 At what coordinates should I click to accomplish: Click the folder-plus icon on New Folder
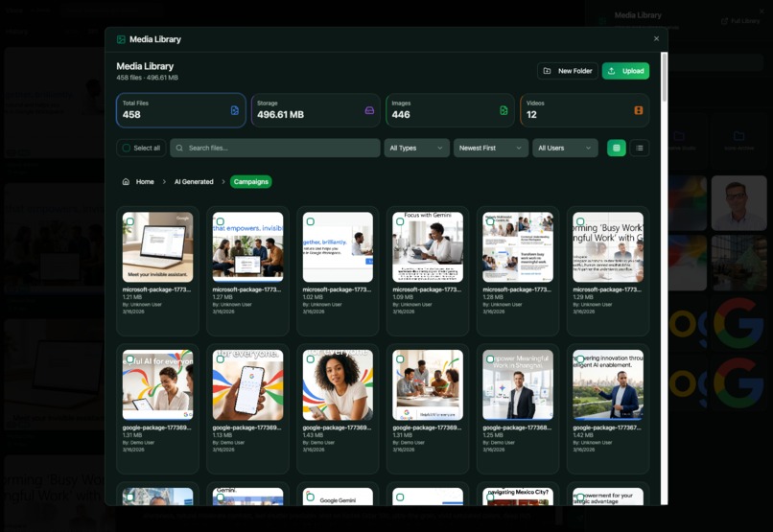pos(547,71)
